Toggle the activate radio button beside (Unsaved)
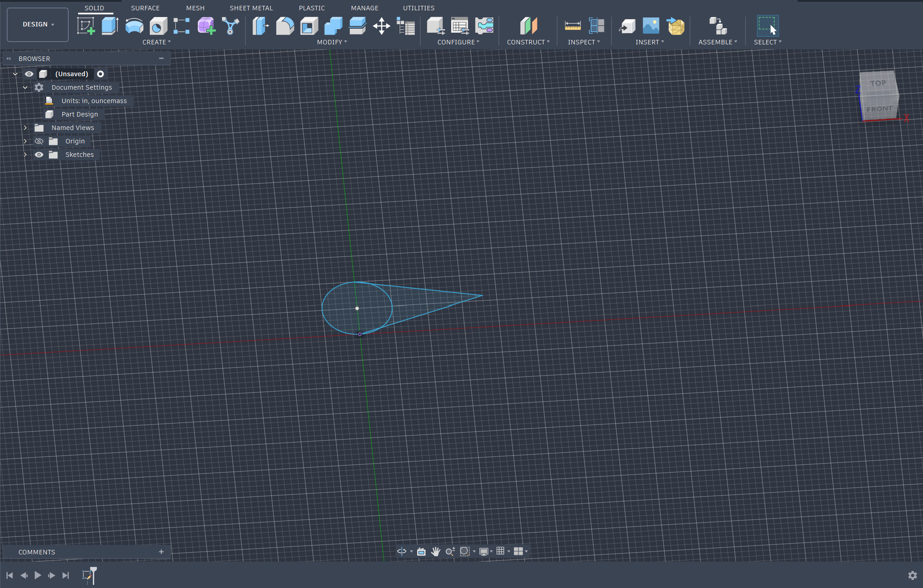Viewport: 923px width, 588px height. coord(100,74)
